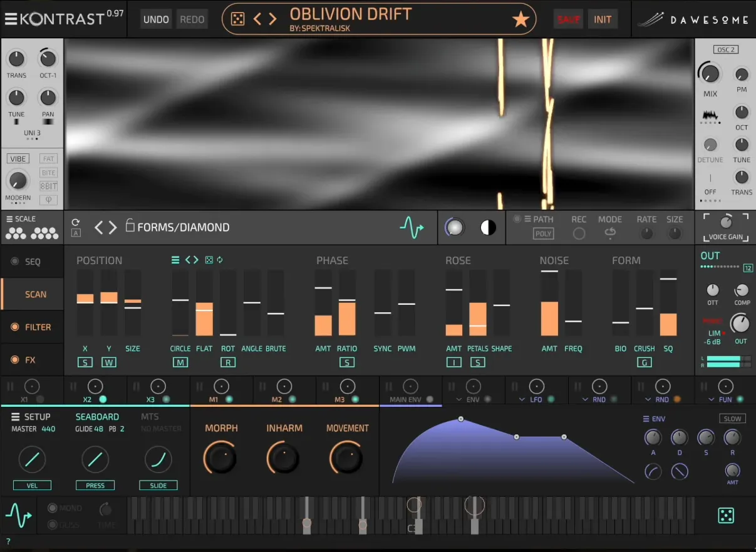Image resolution: width=756 pixels, height=552 pixels.
Task: Open the FORMS/DIAMOND form selector
Action: pyautogui.click(x=184, y=227)
